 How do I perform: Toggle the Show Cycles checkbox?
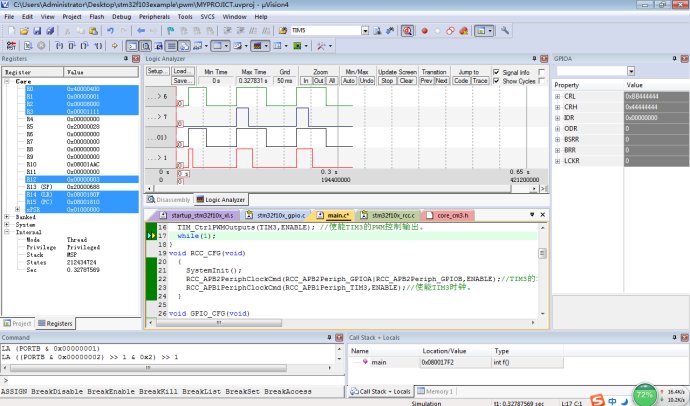click(x=498, y=80)
